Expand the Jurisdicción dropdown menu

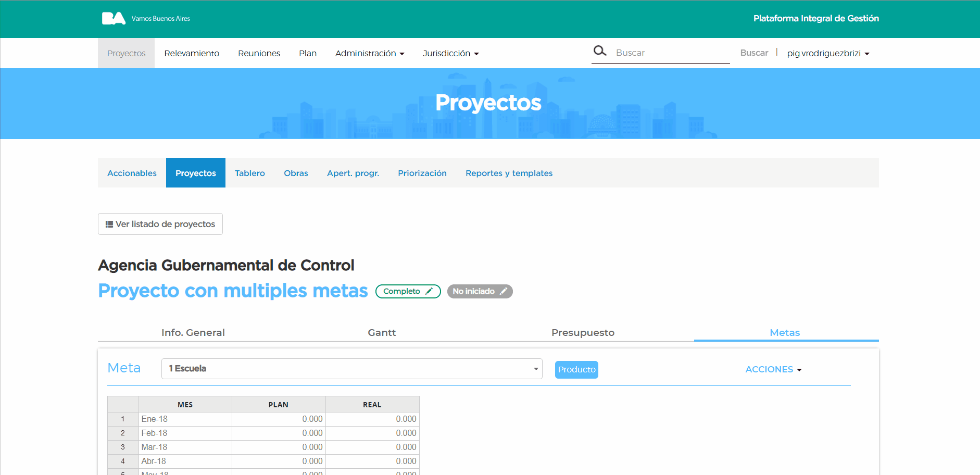point(450,53)
